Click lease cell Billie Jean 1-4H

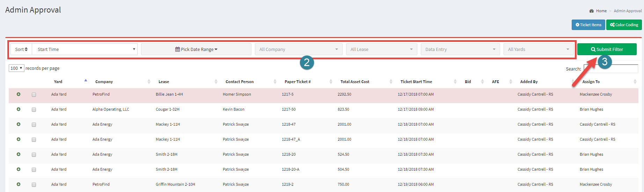[169, 94]
